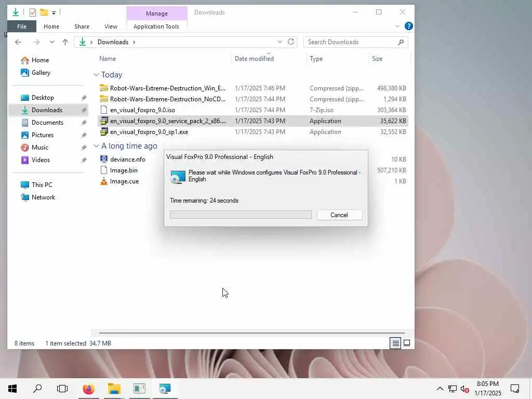532x399 pixels.
Task: Show hidden system tray icons
Action: coord(440,389)
